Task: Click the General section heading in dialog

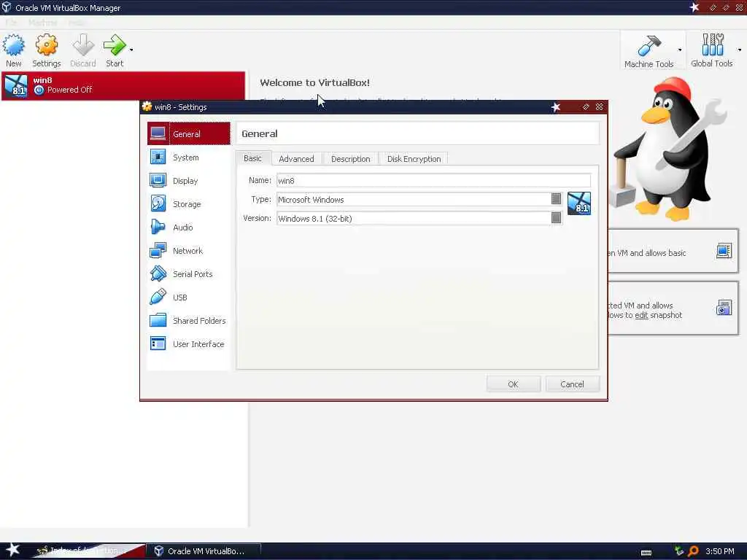Action: click(260, 134)
